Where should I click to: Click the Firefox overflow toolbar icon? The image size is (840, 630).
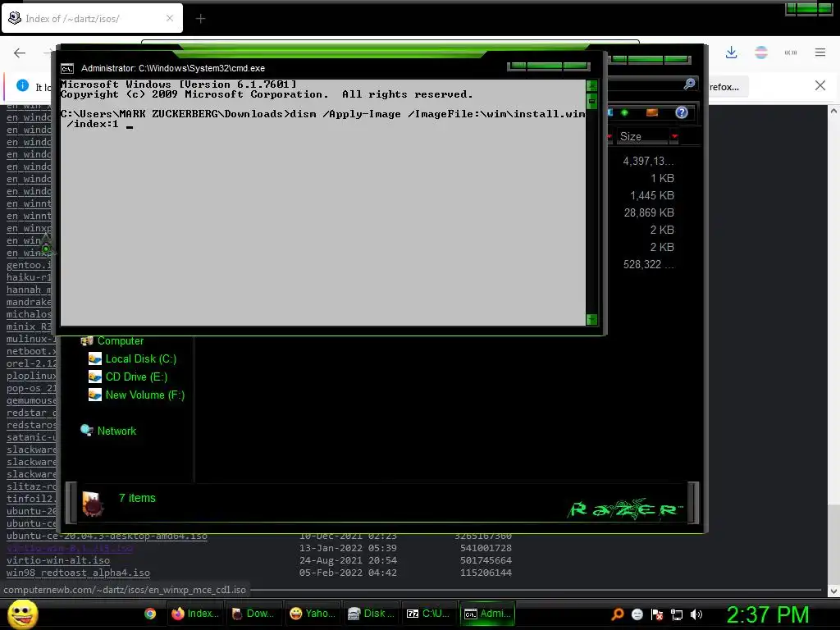(791, 52)
